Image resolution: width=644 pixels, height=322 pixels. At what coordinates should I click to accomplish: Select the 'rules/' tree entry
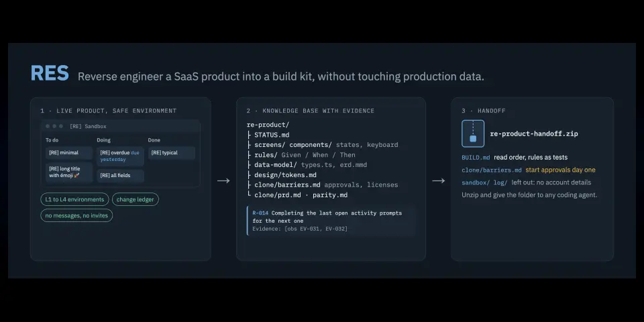[266, 155]
